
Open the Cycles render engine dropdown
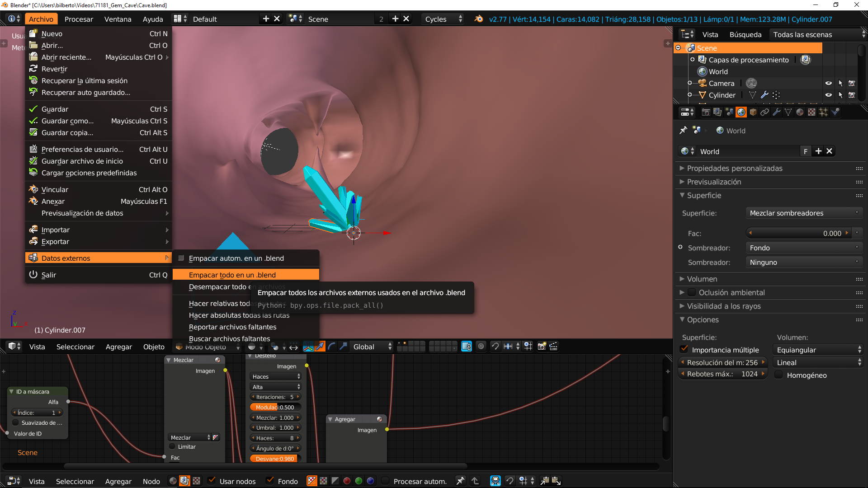click(x=443, y=19)
